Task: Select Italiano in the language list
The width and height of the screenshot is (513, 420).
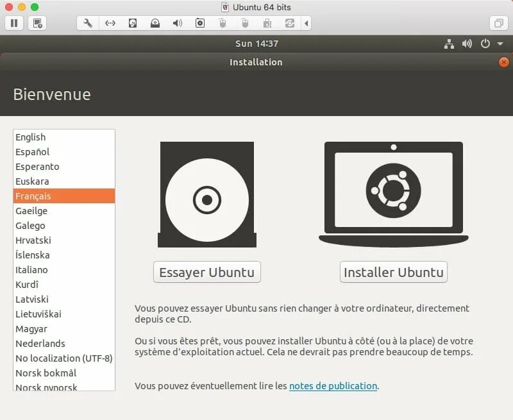Action: (x=64, y=269)
